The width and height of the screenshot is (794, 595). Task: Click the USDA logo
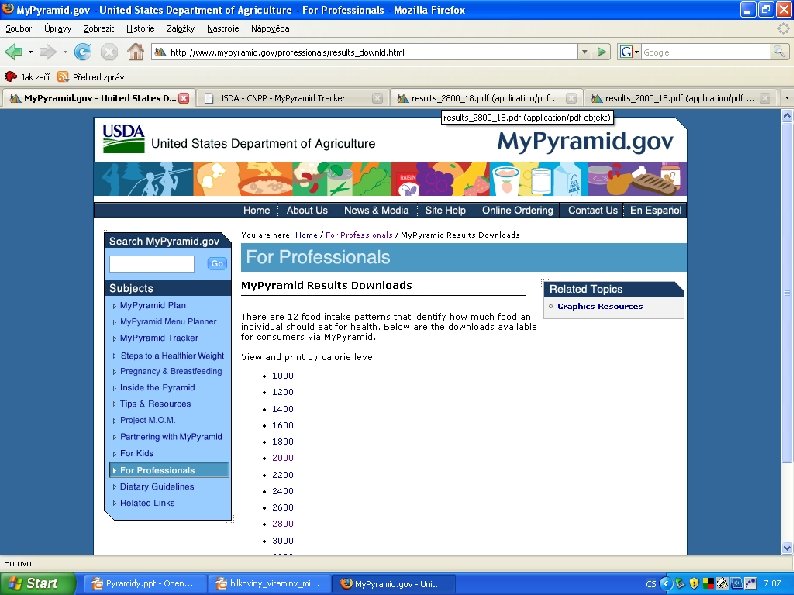124,138
